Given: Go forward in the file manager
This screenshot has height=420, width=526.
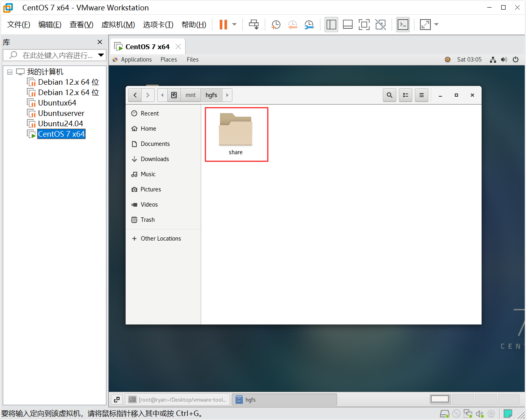Looking at the screenshot, I should pyautogui.click(x=148, y=95).
